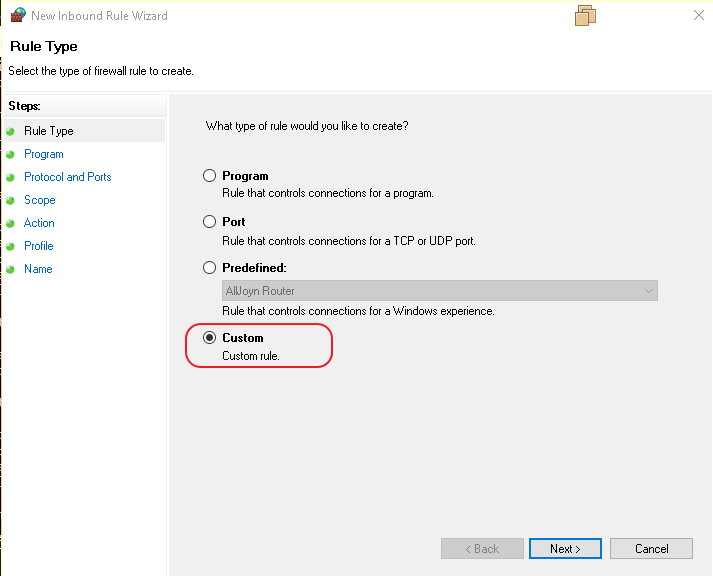Click green bullet beside Rule Type step
Screen dimensions: 713x576
coord(10,131)
